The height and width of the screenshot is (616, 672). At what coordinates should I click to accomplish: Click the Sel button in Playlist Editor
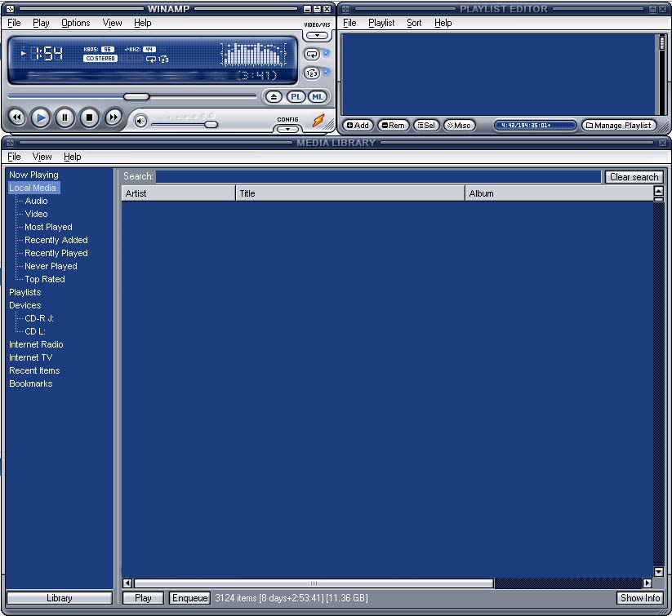coord(426,125)
